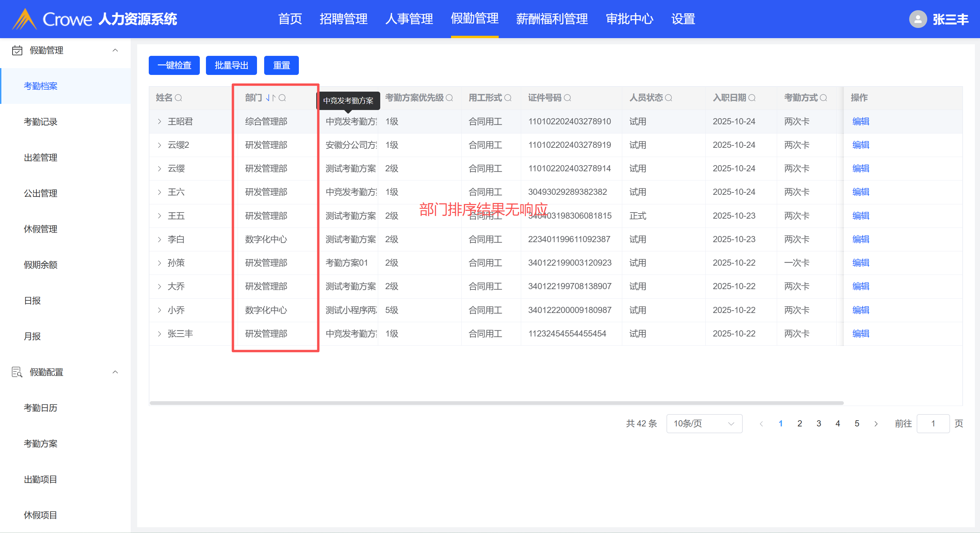Switch to 薪酬福利管理 top menu
The width and height of the screenshot is (980, 533).
click(x=552, y=19)
